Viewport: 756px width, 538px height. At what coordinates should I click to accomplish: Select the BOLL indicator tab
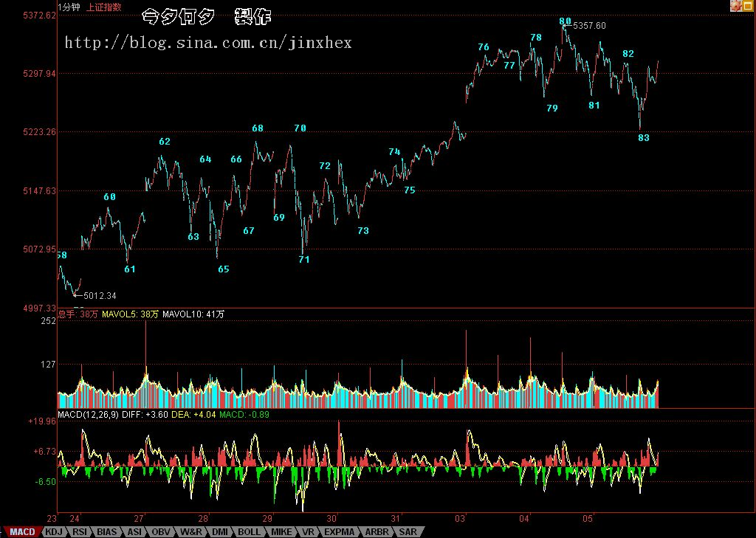click(249, 531)
